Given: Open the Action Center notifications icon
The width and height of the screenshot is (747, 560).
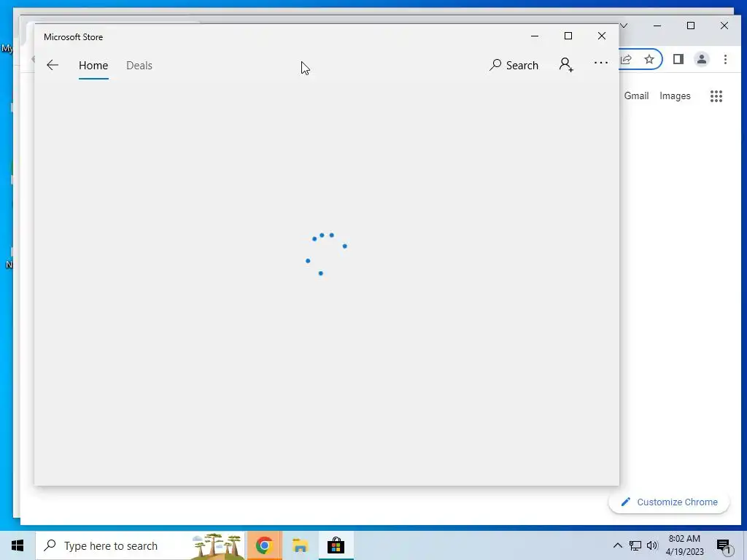Looking at the screenshot, I should pos(724,546).
